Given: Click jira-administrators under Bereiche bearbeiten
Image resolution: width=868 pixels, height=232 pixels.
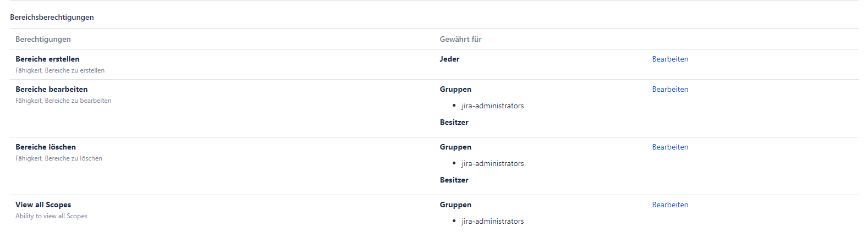Looking at the screenshot, I should 492,106.
